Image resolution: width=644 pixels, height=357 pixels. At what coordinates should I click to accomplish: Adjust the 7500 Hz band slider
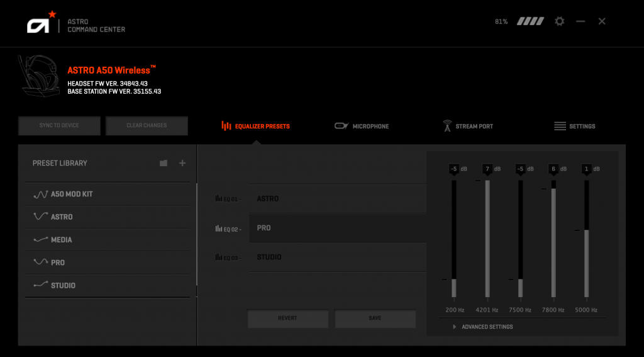point(520,239)
